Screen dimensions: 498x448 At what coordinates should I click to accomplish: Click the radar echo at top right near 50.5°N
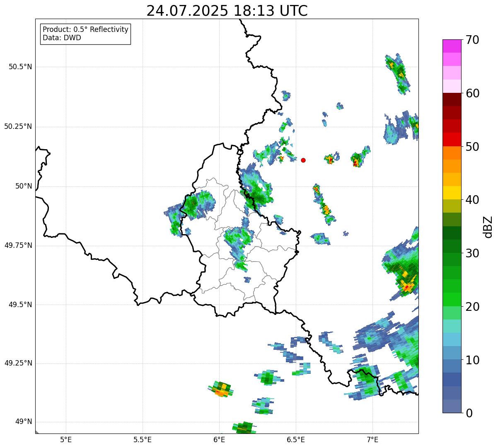pos(397,74)
